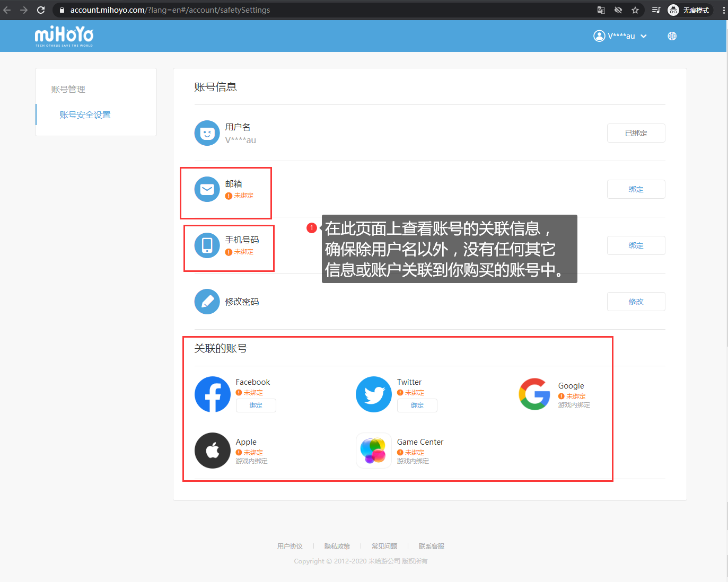
Task: Open the 联系客服 footer link
Action: coord(431,546)
